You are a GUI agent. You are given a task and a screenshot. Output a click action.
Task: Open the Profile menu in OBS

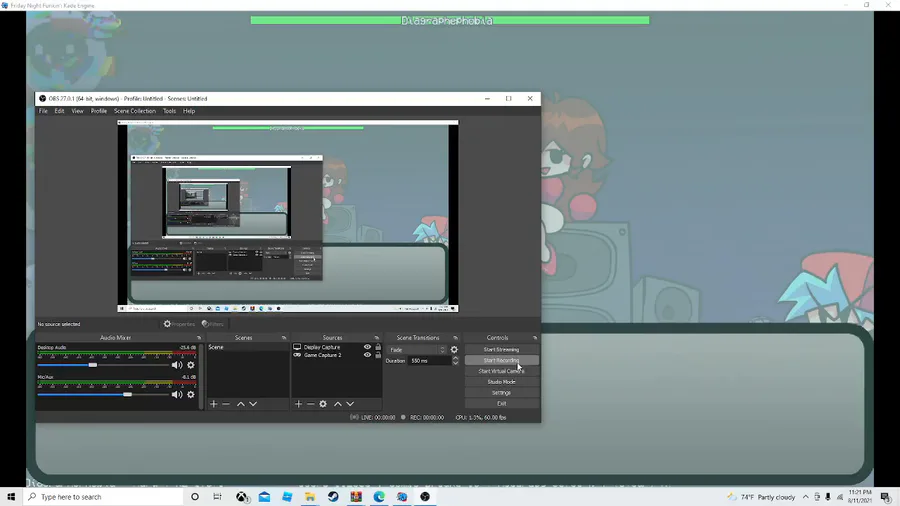pyautogui.click(x=99, y=111)
